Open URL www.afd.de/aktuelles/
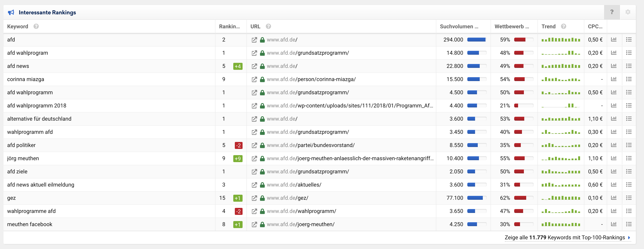The height and width of the screenshot is (249, 644). tap(294, 185)
